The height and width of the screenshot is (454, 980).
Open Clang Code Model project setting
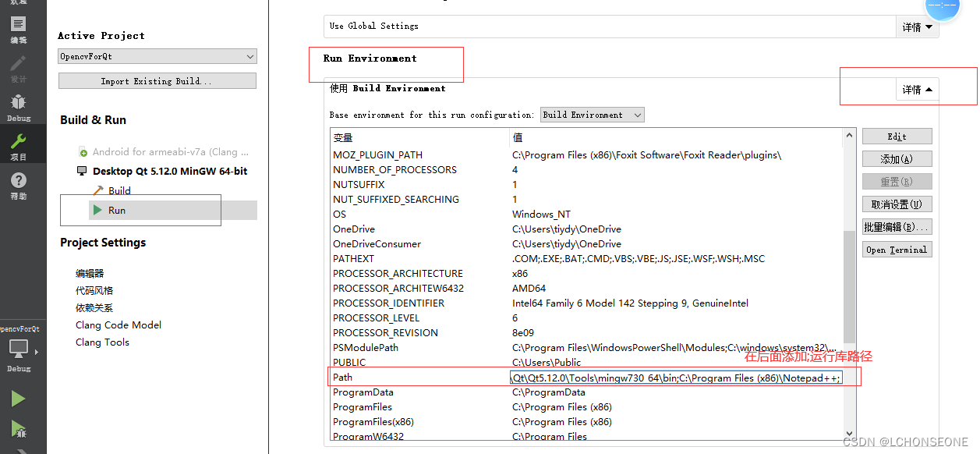[x=119, y=325]
